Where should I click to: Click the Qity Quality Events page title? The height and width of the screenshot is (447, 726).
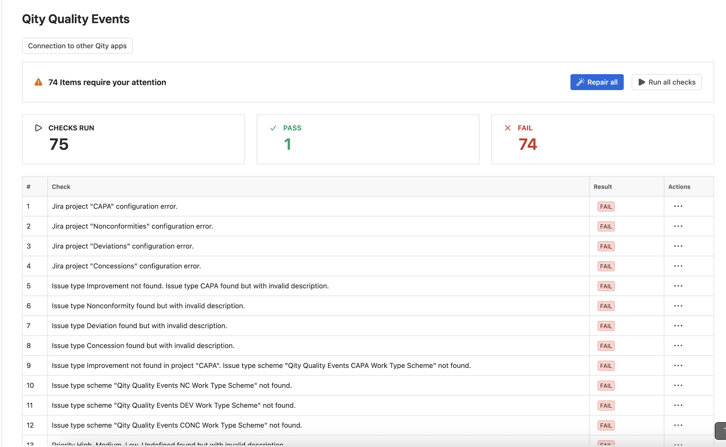75,19
